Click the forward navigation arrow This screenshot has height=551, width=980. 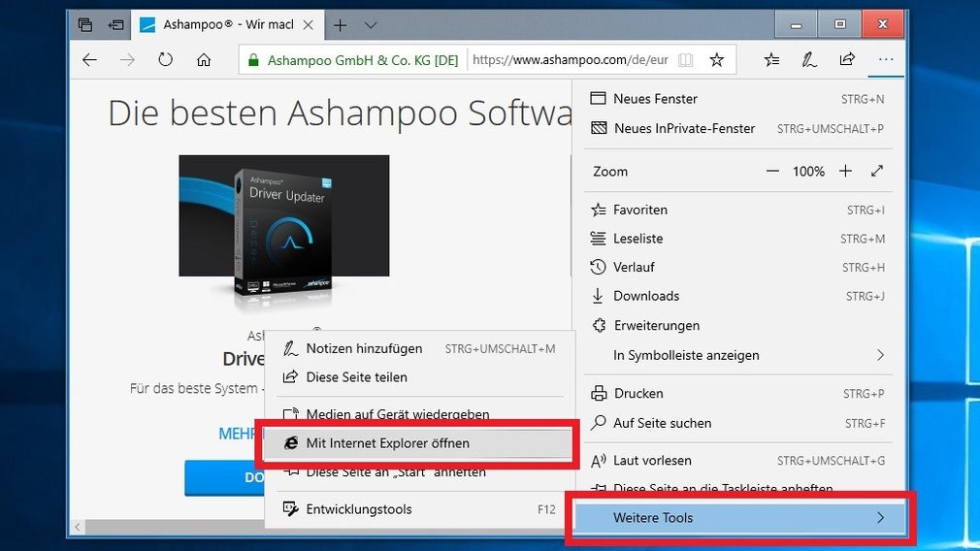pos(127,60)
